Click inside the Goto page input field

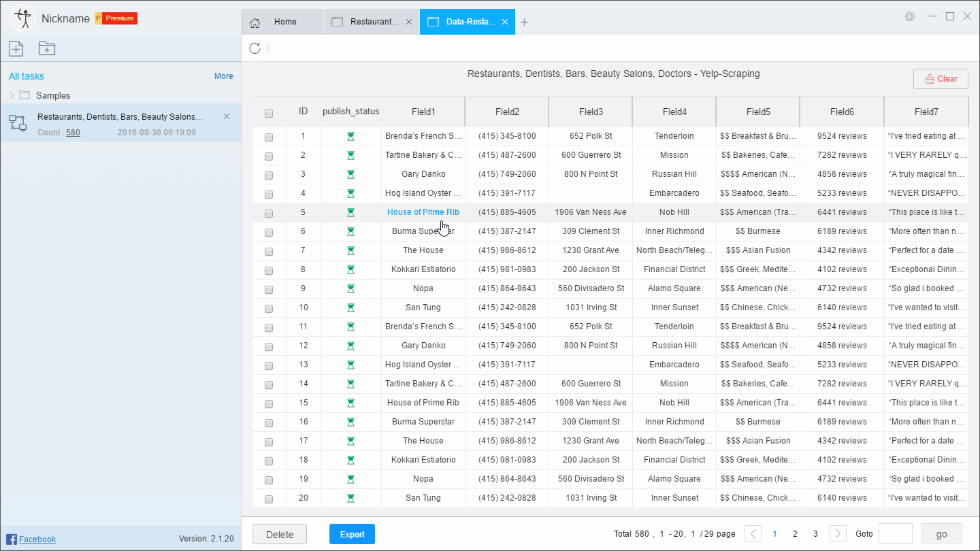(x=896, y=533)
